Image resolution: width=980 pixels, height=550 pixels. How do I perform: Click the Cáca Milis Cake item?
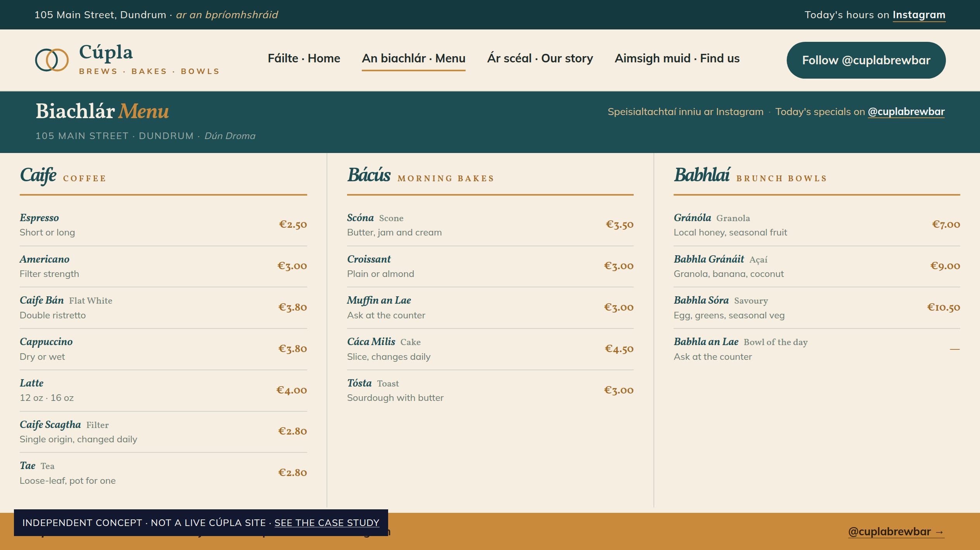coord(384,342)
